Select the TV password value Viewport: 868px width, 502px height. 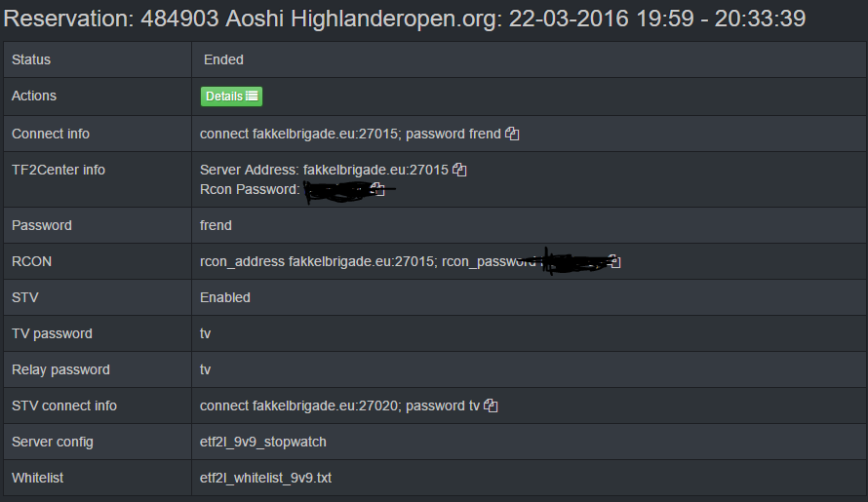(205, 333)
